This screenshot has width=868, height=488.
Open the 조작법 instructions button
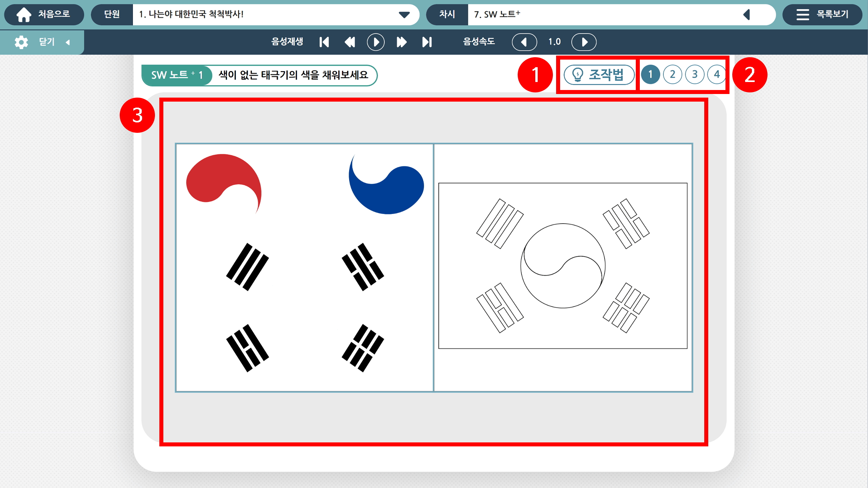[x=599, y=74]
